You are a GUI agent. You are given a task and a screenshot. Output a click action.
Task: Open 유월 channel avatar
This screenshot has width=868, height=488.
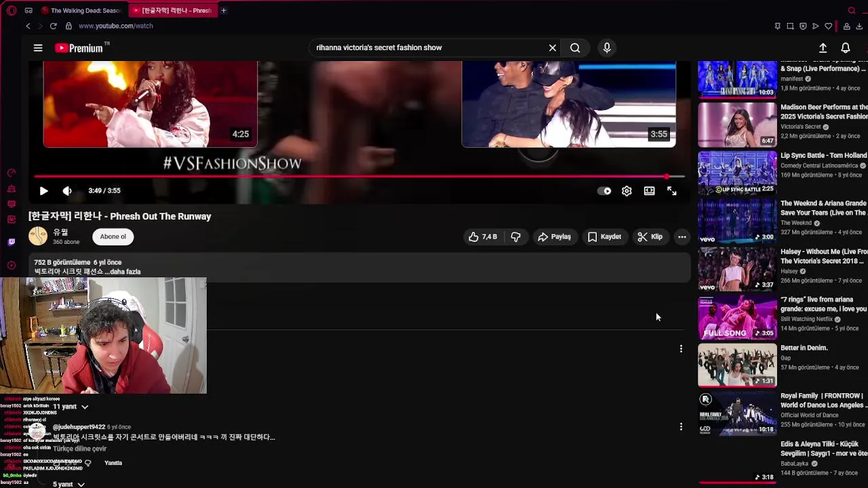(38, 236)
